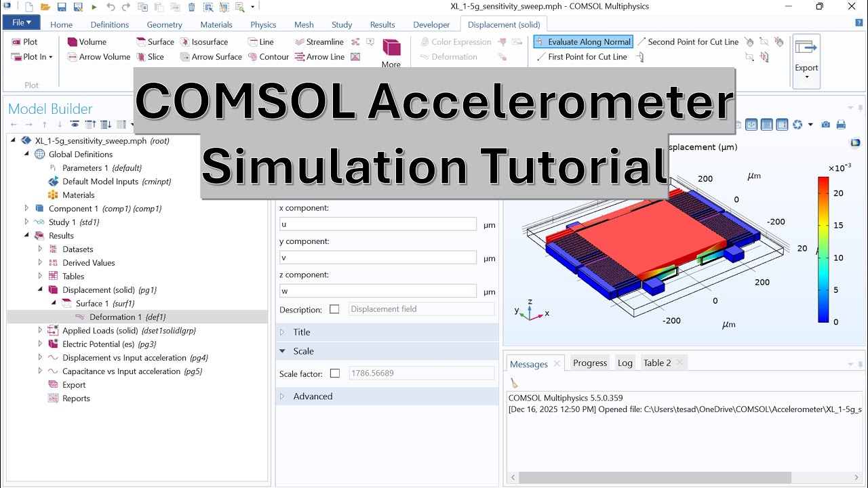Image resolution: width=868 pixels, height=488 pixels.
Task: Click the New file icon
Action: (28, 7)
